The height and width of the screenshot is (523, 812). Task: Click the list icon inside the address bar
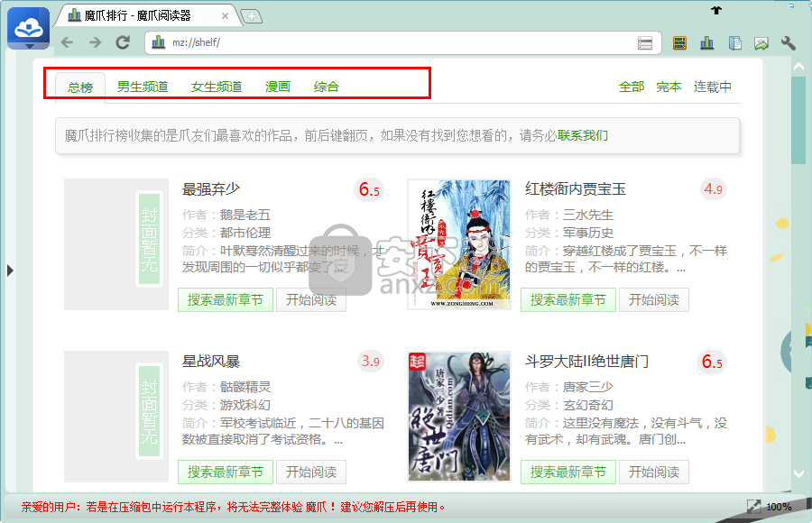[645, 43]
